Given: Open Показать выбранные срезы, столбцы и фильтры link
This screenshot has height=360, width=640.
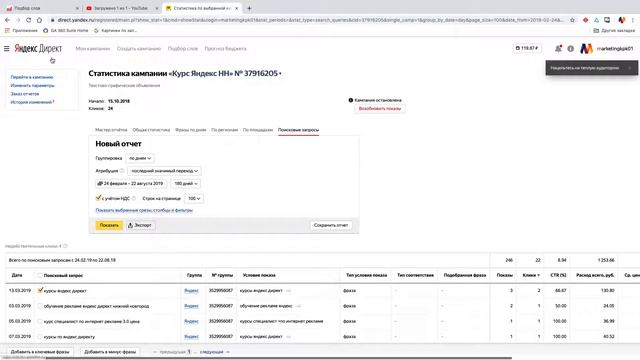Looking at the screenshot, I should [144, 210].
